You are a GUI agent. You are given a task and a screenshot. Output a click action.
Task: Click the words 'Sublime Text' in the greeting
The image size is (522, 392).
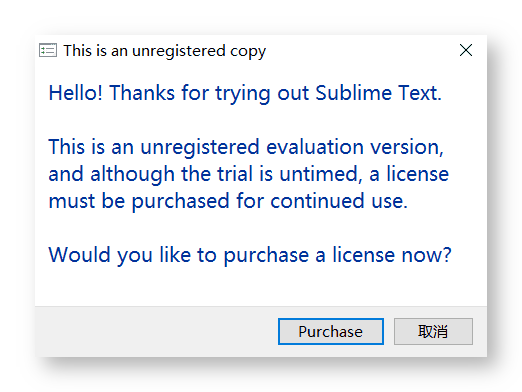click(376, 93)
